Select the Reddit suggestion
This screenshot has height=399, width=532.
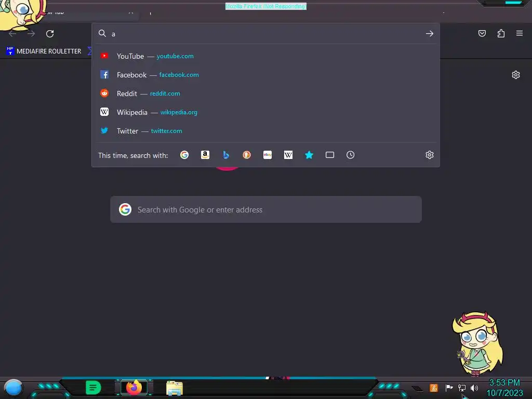(265, 94)
